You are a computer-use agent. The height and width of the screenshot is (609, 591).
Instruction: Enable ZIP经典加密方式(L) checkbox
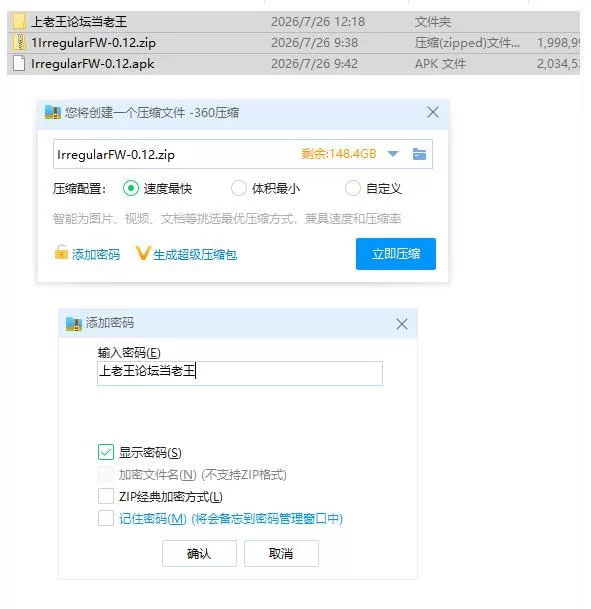106,496
